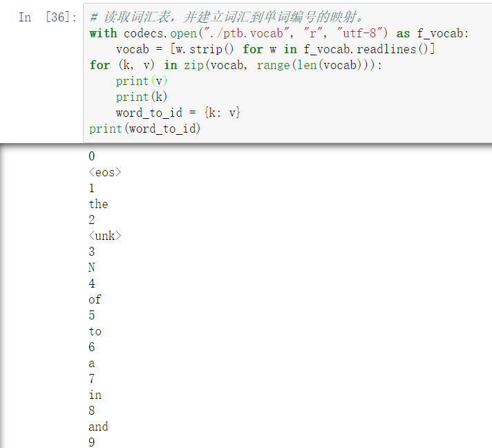Click output number '8'
The width and height of the screenshot is (492, 448).
(92, 411)
